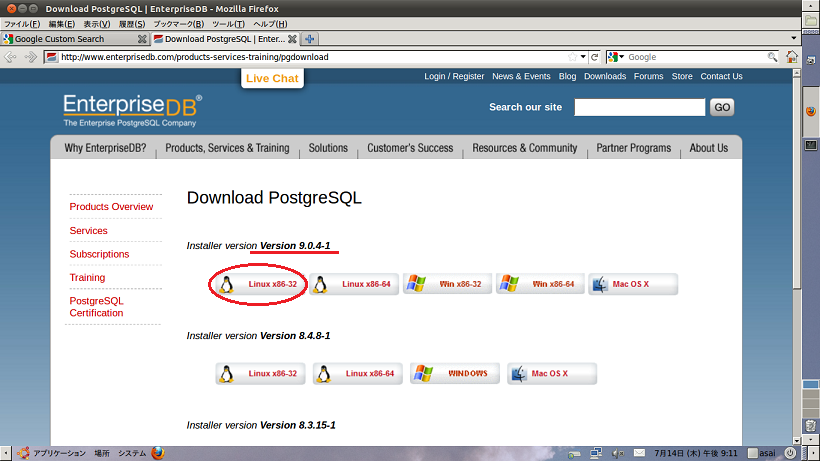Open the アプリケーション panel menu
Screen dimensions: 820x461
60,453
